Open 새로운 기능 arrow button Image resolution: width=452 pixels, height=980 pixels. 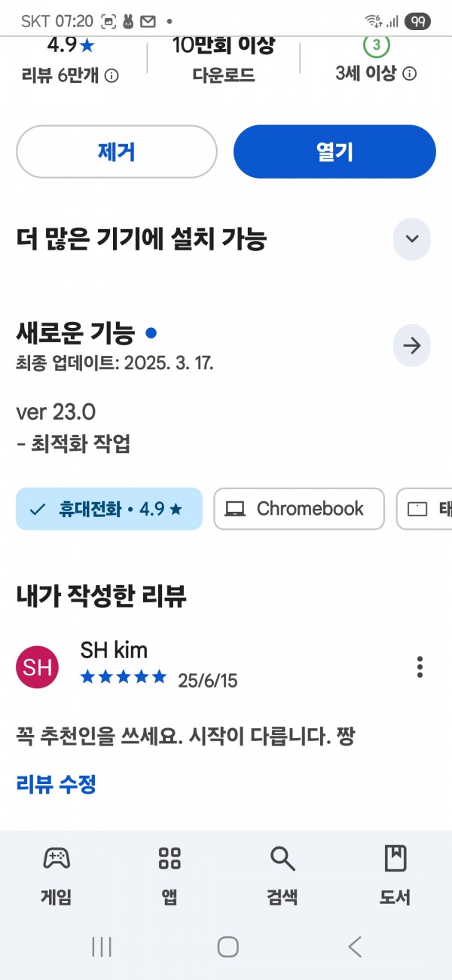[x=412, y=346]
